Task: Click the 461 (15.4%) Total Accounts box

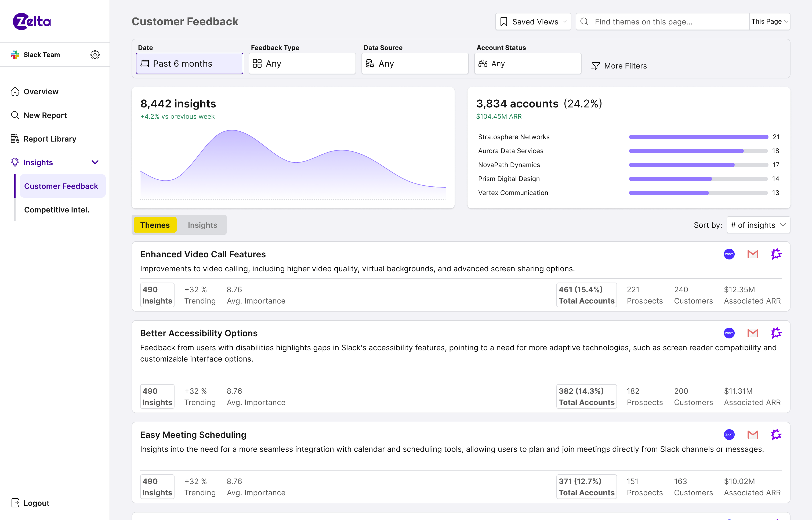Action: (586, 295)
